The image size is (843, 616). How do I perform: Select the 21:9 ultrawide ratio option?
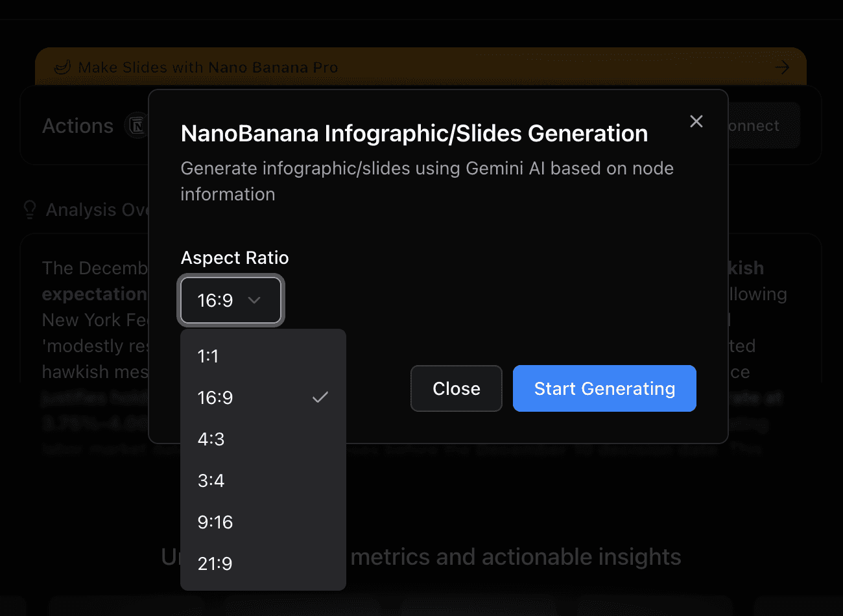pyautogui.click(x=263, y=563)
